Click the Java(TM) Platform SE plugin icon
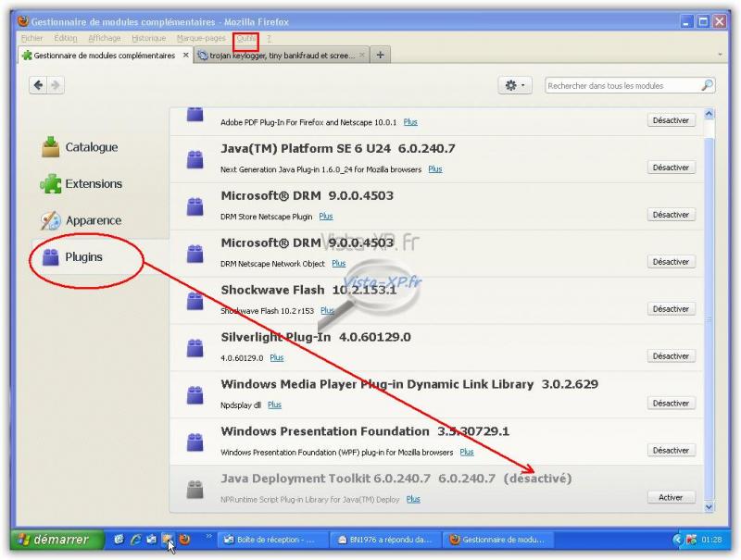741x560 pixels. 195,159
